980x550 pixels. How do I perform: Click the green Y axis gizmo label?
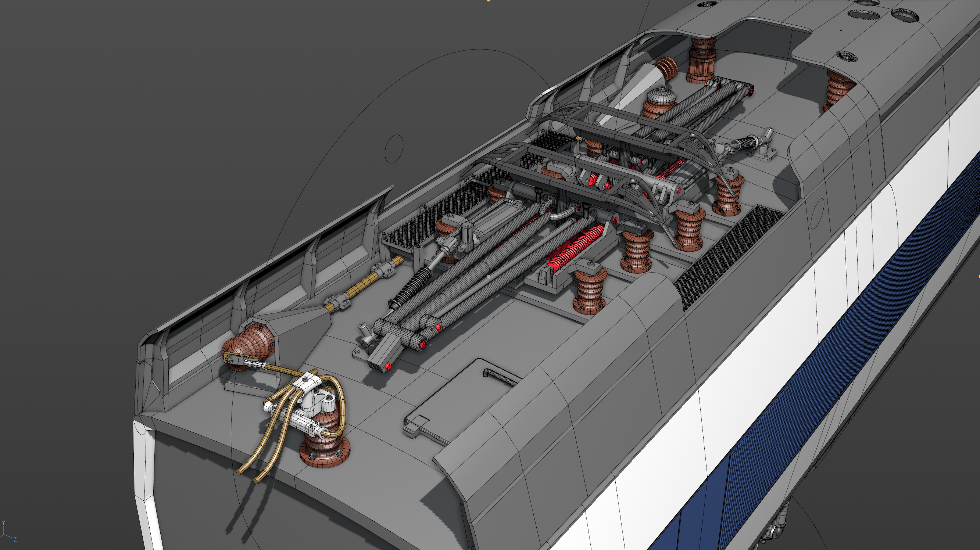click(x=3, y=524)
